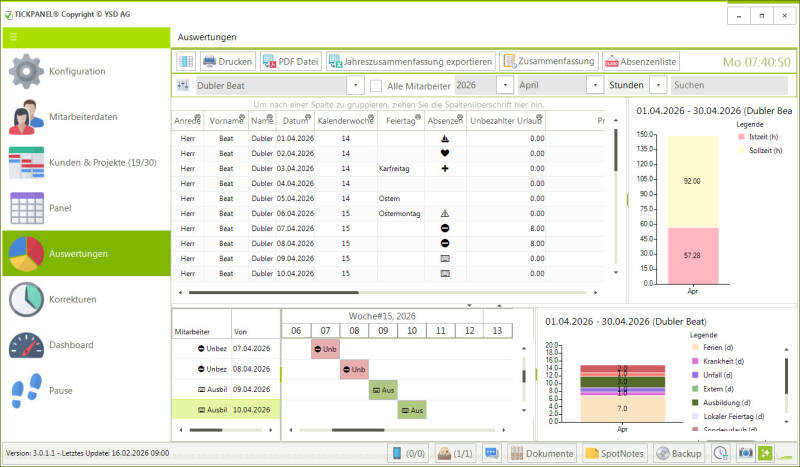Click the Datum column filter icon
800x467 pixels.
[x=308, y=117]
